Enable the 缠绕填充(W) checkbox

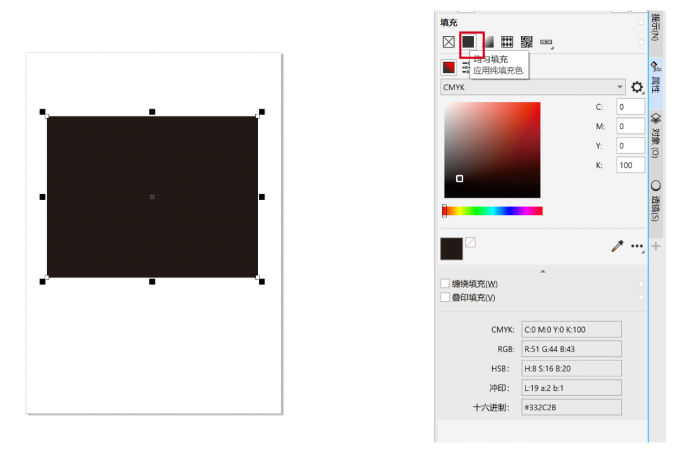(x=445, y=284)
